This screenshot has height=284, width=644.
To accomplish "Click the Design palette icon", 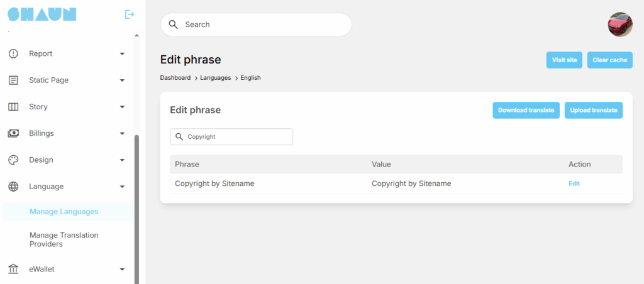I will click(13, 160).
